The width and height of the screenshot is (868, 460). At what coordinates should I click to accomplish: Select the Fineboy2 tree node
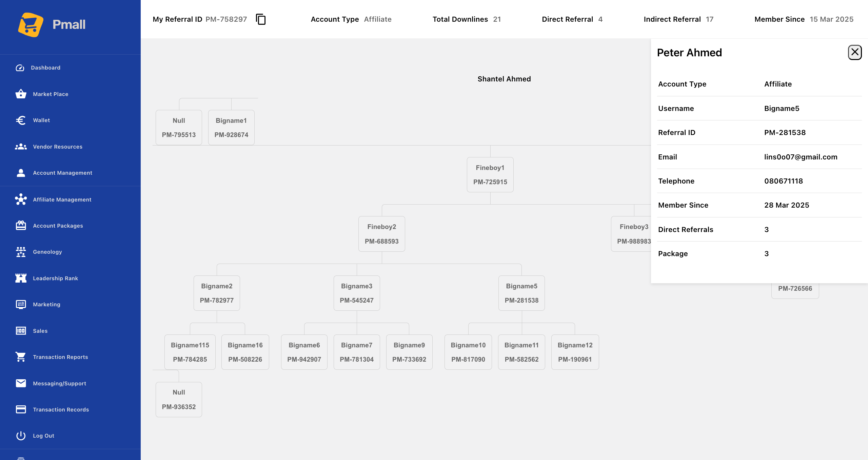click(381, 234)
